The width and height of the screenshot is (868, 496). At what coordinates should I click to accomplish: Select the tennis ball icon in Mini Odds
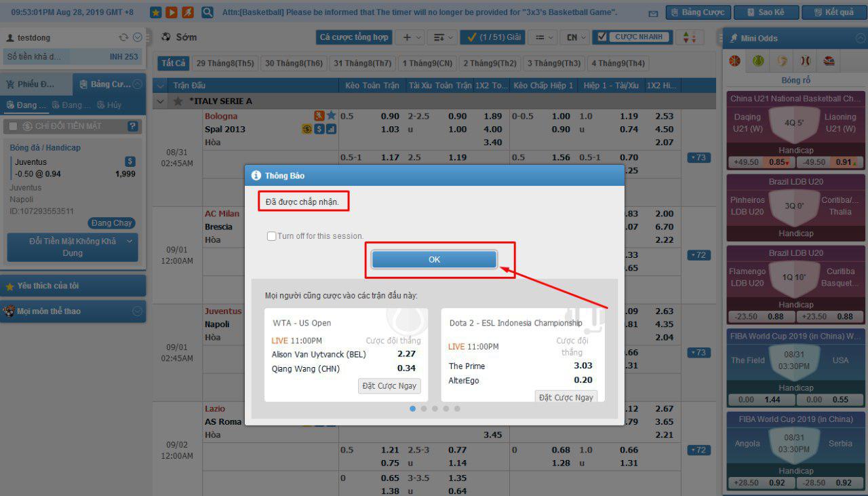758,61
